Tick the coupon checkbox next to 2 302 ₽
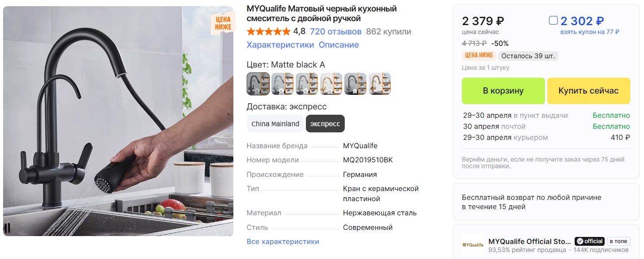 [553, 20]
